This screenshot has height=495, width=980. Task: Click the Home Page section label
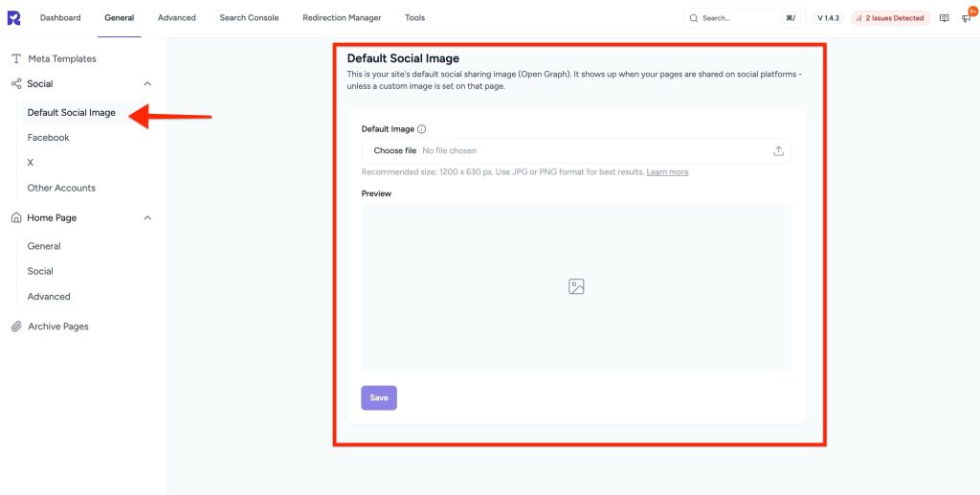[52, 217]
